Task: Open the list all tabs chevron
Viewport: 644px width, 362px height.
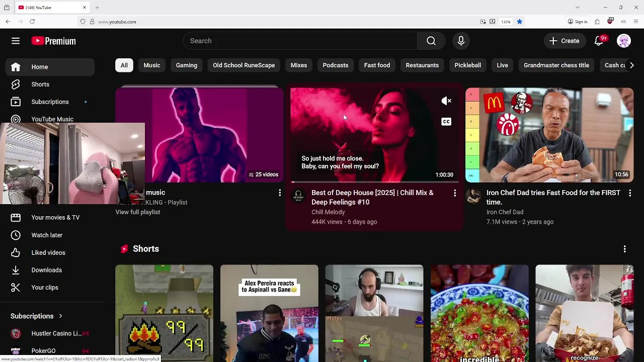Action: [578, 8]
